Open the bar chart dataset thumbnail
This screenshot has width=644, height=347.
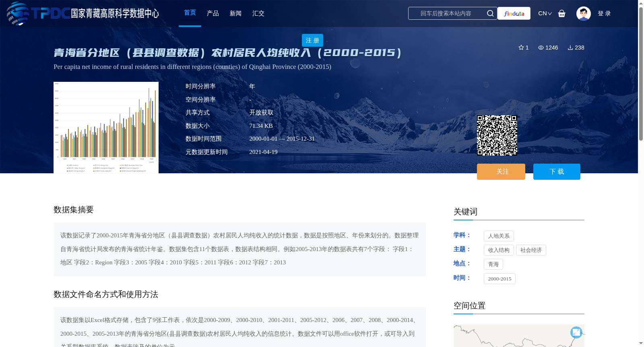[106, 127]
